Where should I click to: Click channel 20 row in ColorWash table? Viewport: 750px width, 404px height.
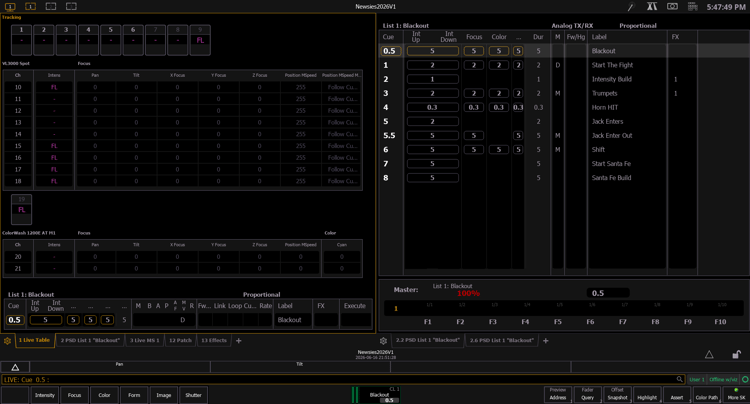(183, 257)
